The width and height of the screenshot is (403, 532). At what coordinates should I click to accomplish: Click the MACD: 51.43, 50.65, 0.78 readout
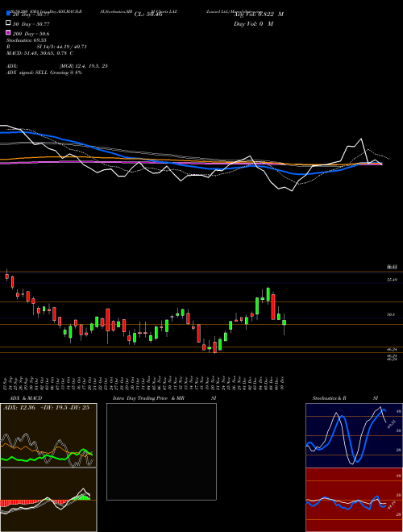click(39, 53)
